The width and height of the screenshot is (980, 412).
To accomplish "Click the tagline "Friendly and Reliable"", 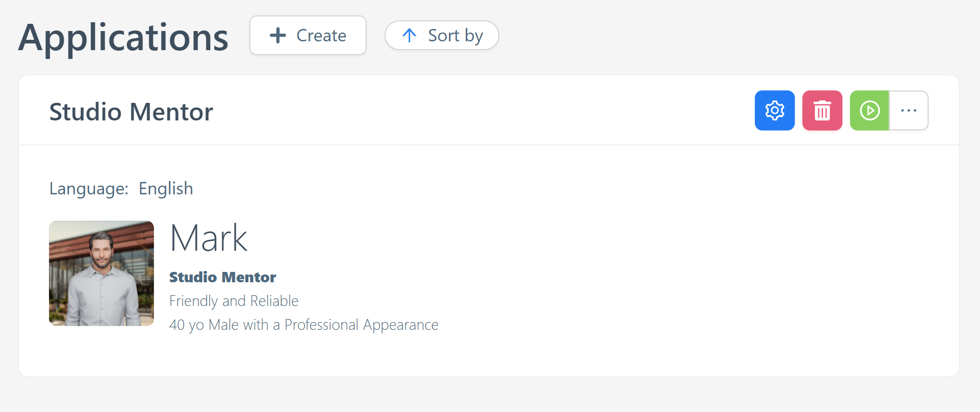I will (x=233, y=300).
